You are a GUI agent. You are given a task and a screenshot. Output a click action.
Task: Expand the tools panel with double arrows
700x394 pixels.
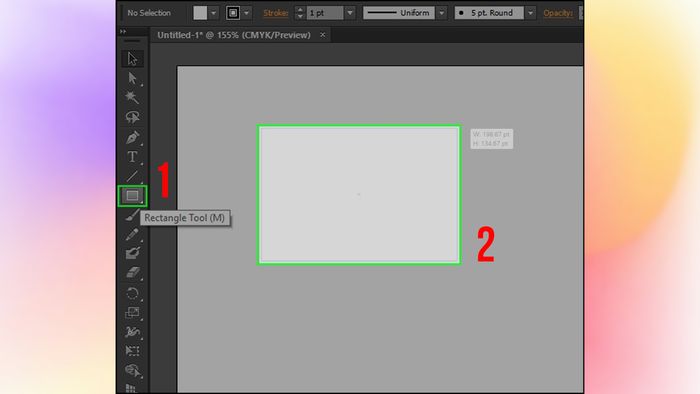point(123,32)
